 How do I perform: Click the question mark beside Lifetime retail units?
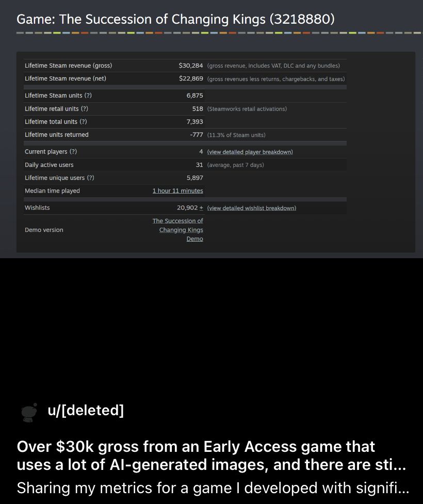click(x=85, y=108)
